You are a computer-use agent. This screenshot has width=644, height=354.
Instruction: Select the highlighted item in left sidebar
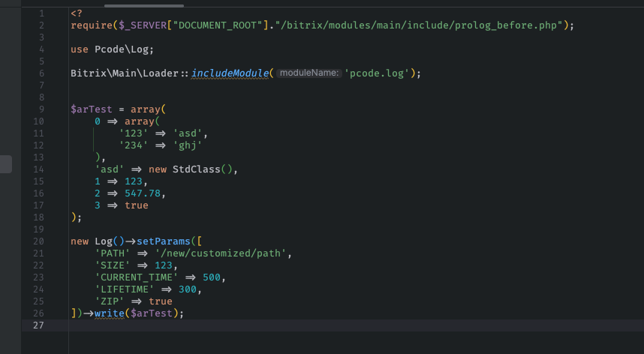pyautogui.click(x=6, y=164)
